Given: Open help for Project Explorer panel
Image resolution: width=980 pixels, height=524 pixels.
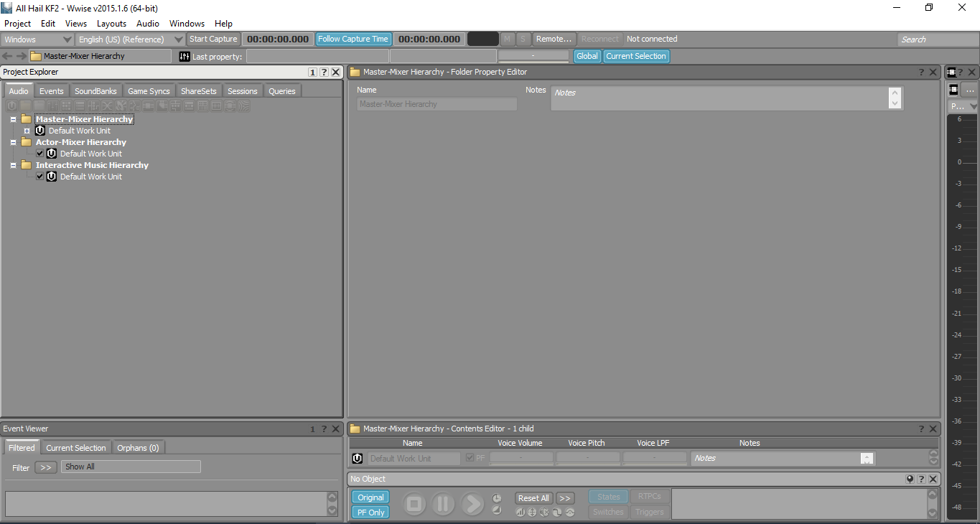Looking at the screenshot, I should 324,72.
